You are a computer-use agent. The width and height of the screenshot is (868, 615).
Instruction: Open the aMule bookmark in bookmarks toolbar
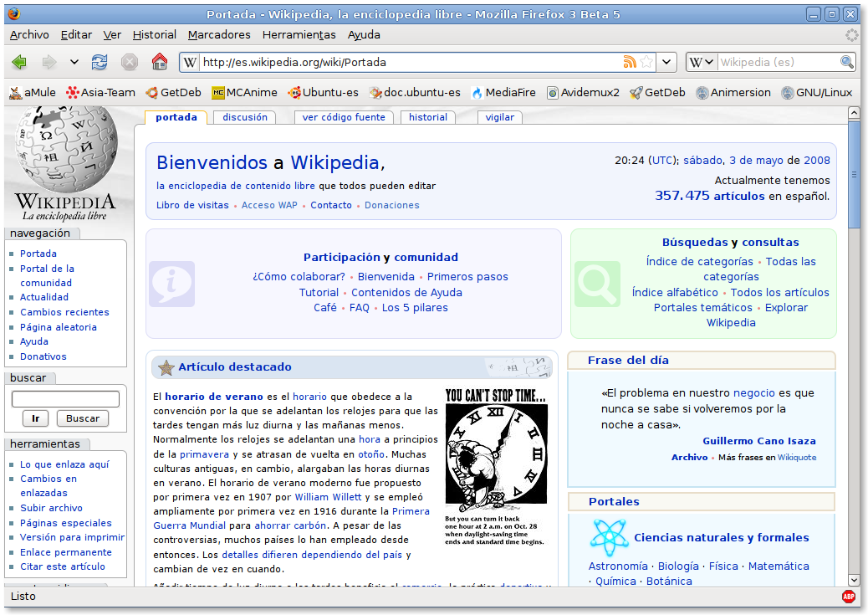33,93
